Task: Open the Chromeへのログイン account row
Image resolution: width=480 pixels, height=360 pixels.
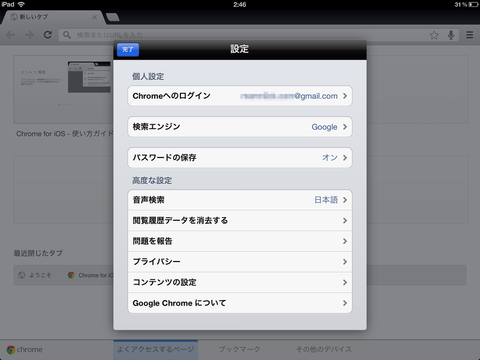Action: coord(240,96)
